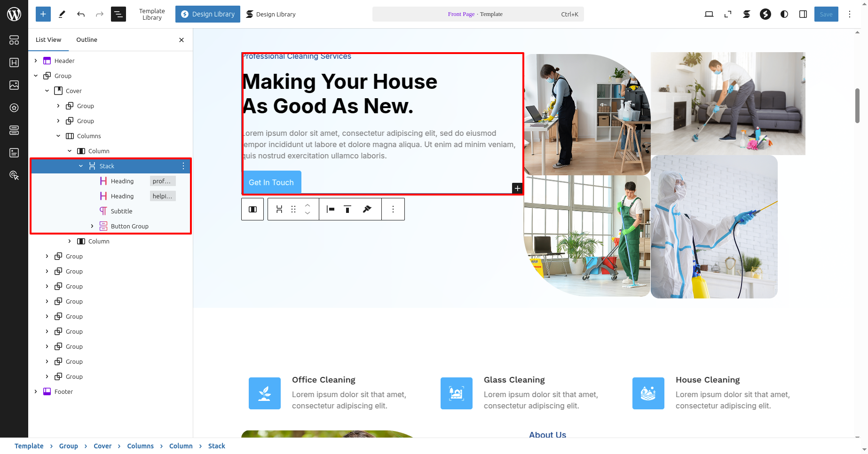Click the paintbrush copy styles icon

coord(367,209)
